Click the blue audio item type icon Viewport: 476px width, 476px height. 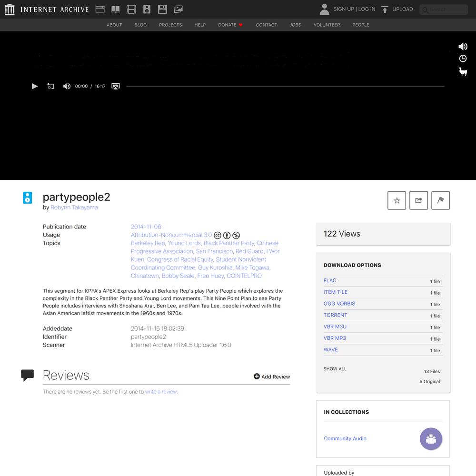tap(27, 198)
